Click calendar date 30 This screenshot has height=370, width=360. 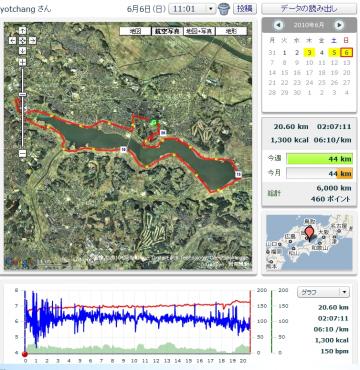(297, 92)
